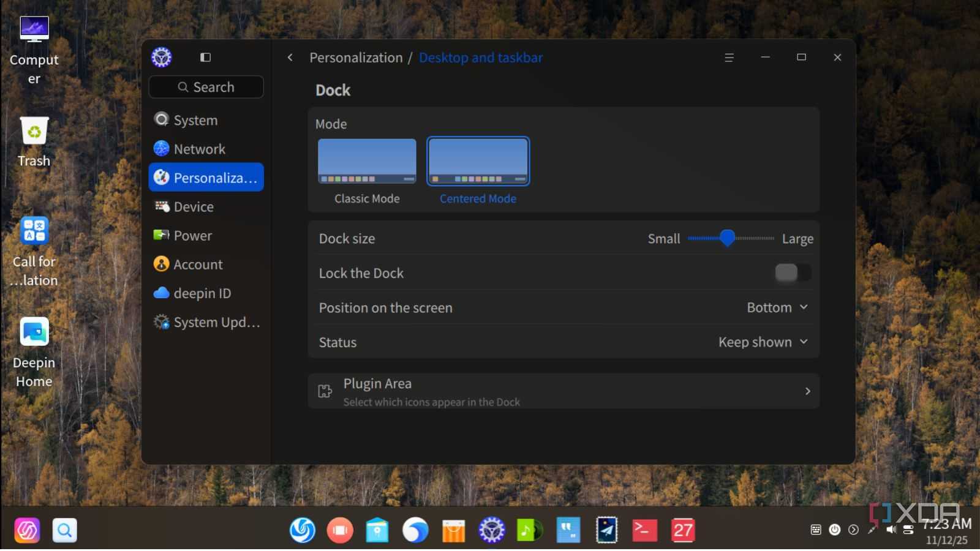Viewport: 980px width, 551px height.
Task: Go back with the left arrow
Action: click(x=290, y=58)
